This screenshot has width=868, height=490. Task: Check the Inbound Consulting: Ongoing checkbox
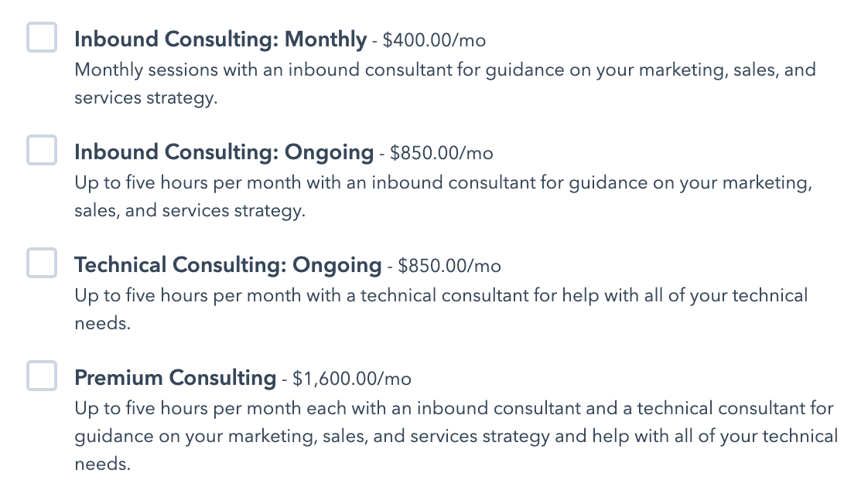[x=42, y=150]
